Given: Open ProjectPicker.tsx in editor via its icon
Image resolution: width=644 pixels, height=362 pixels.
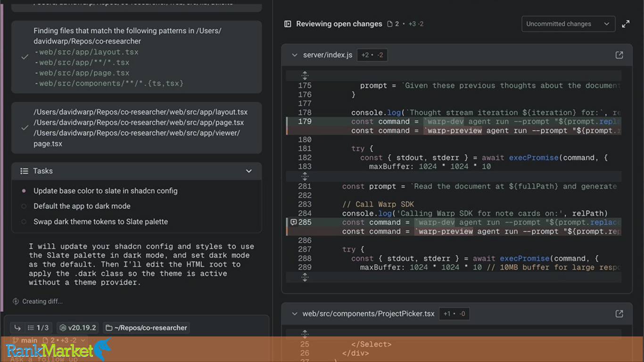Looking at the screenshot, I should 619,313.
